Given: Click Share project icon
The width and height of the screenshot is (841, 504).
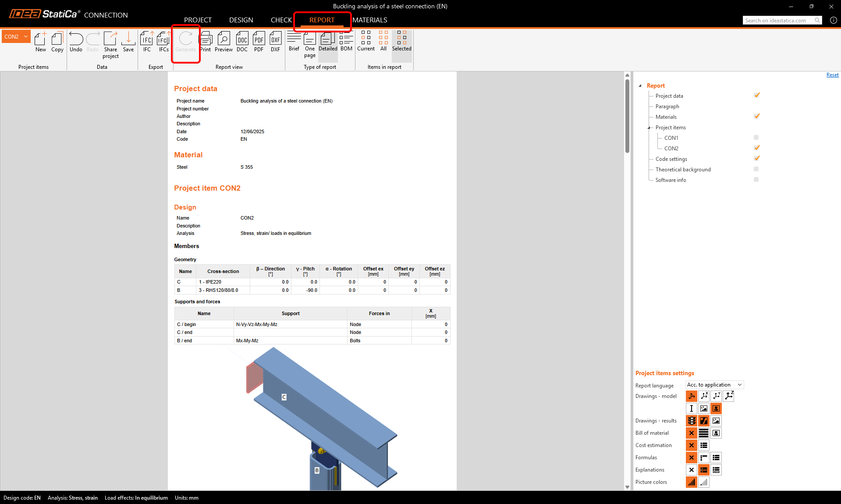Looking at the screenshot, I should tap(110, 44).
